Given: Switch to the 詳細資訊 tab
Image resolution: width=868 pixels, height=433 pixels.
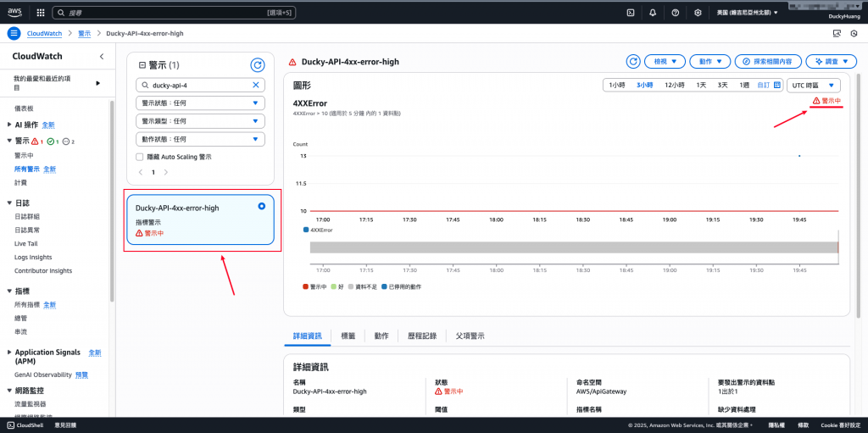Looking at the screenshot, I should 307,336.
